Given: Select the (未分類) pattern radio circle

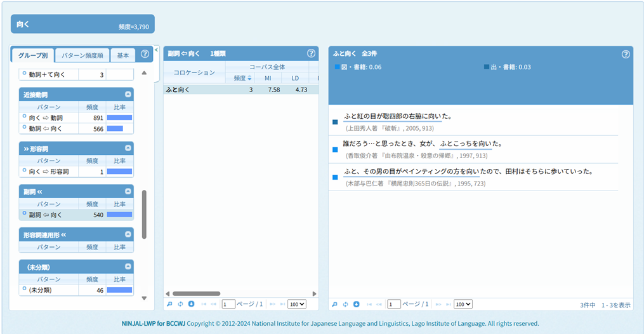Looking at the screenshot, I should tap(24, 289).
